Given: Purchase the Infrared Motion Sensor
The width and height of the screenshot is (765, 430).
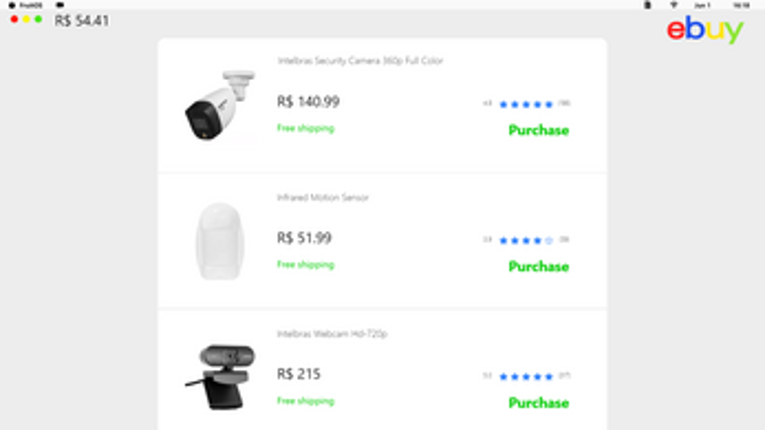Looking at the screenshot, I should coord(539,266).
